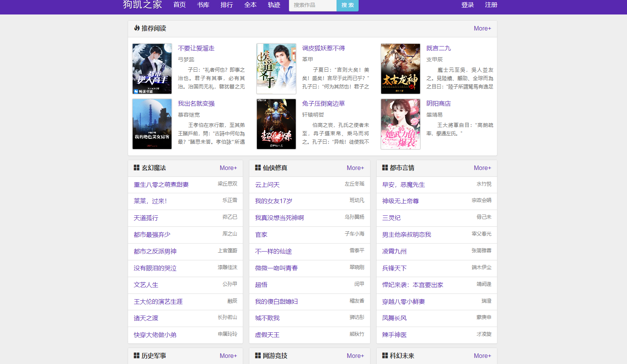Open More+ in the 历史军事 section
This screenshot has width=627, height=364.
click(228, 356)
